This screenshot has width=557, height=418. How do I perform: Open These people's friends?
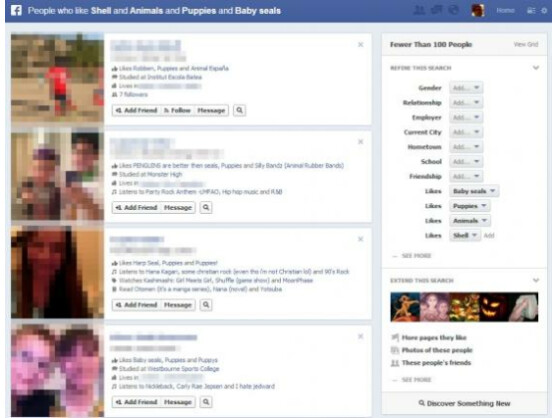(x=436, y=363)
